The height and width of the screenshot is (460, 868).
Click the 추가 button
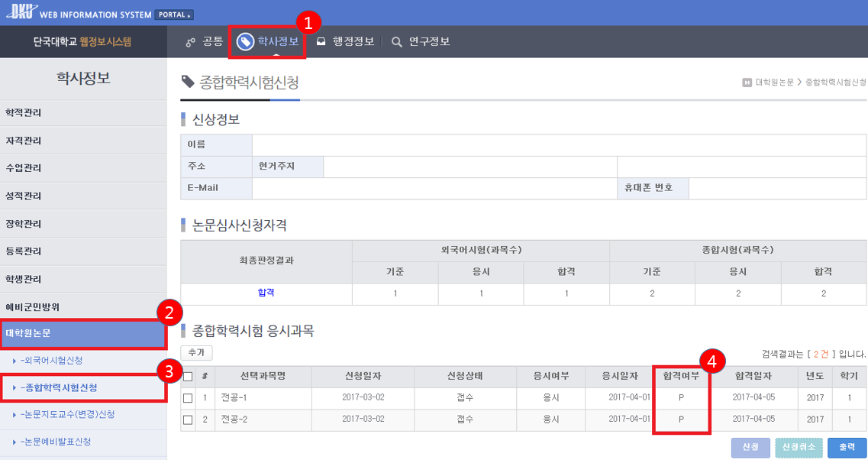pos(196,353)
